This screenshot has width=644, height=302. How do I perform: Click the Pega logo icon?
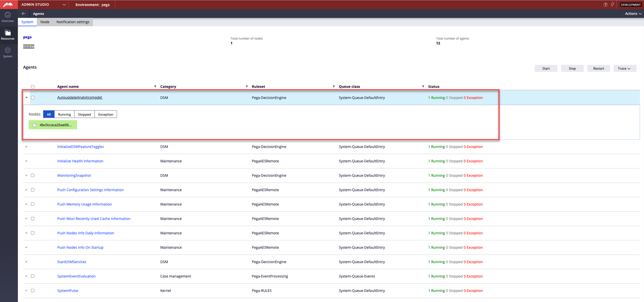(8, 4)
